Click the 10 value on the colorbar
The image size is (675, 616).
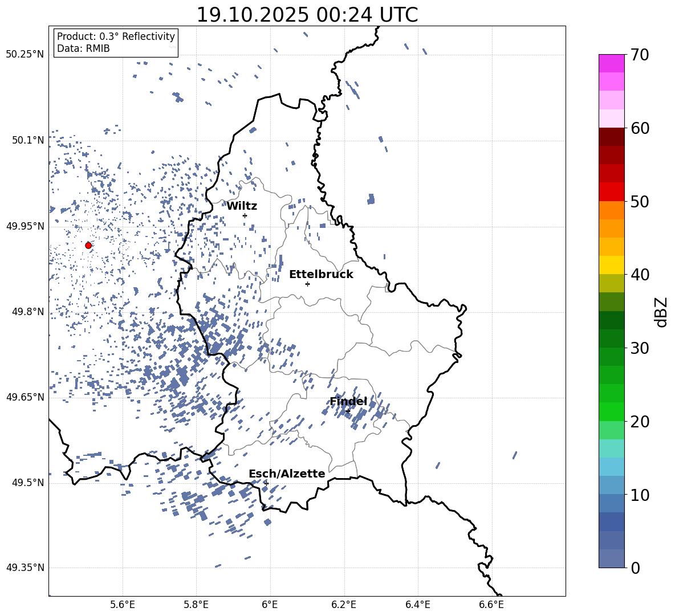point(640,495)
